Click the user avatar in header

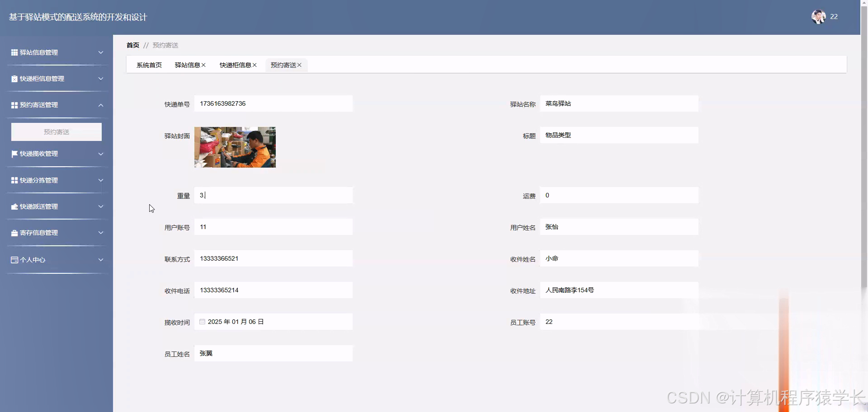pyautogui.click(x=818, y=17)
